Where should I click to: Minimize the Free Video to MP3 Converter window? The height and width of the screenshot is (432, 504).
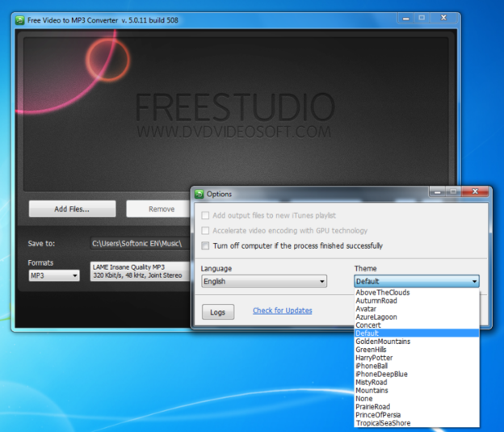[406, 18]
